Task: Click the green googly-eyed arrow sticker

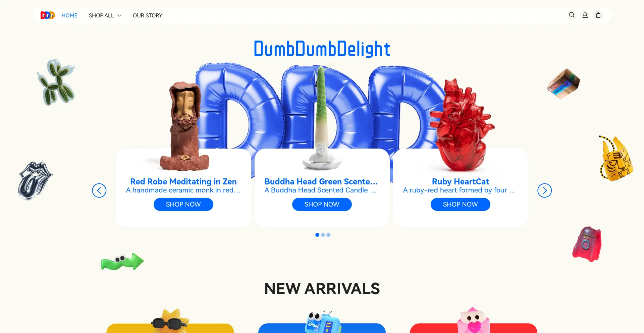Action: click(122, 262)
